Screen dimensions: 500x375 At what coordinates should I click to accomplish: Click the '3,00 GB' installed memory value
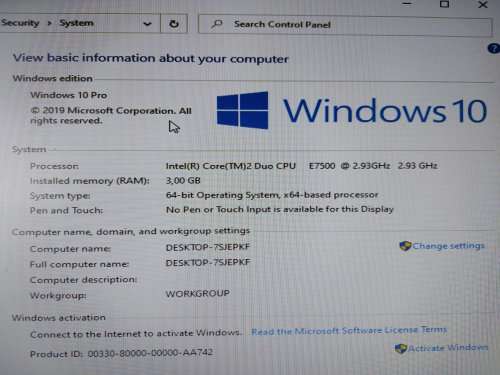click(183, 181)
